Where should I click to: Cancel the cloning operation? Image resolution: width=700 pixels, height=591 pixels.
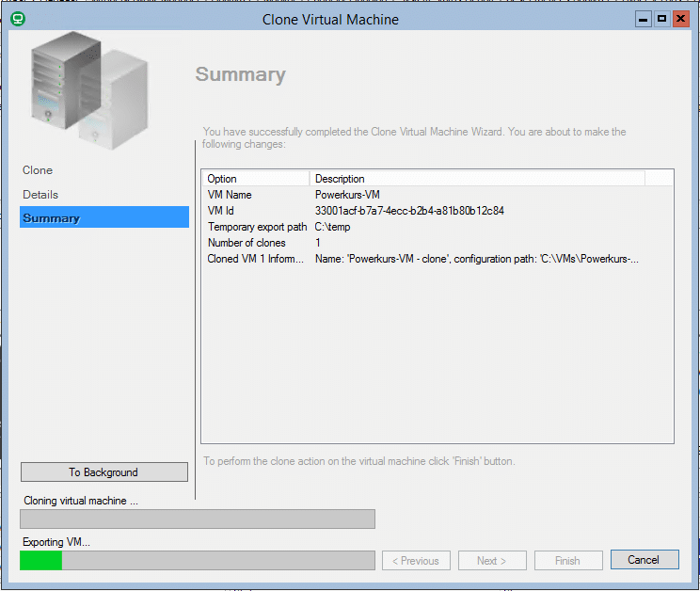pos(644,560)
